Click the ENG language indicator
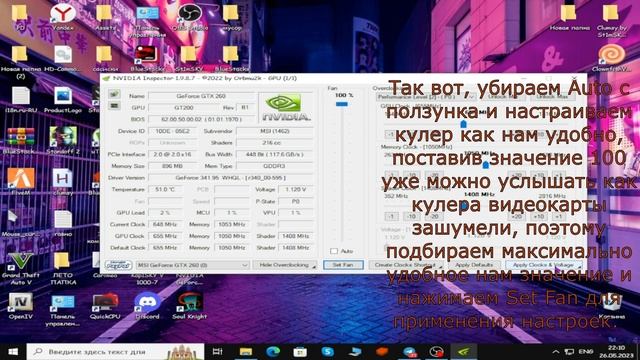This screenshot has width=640, height=360. coord(586,351)
